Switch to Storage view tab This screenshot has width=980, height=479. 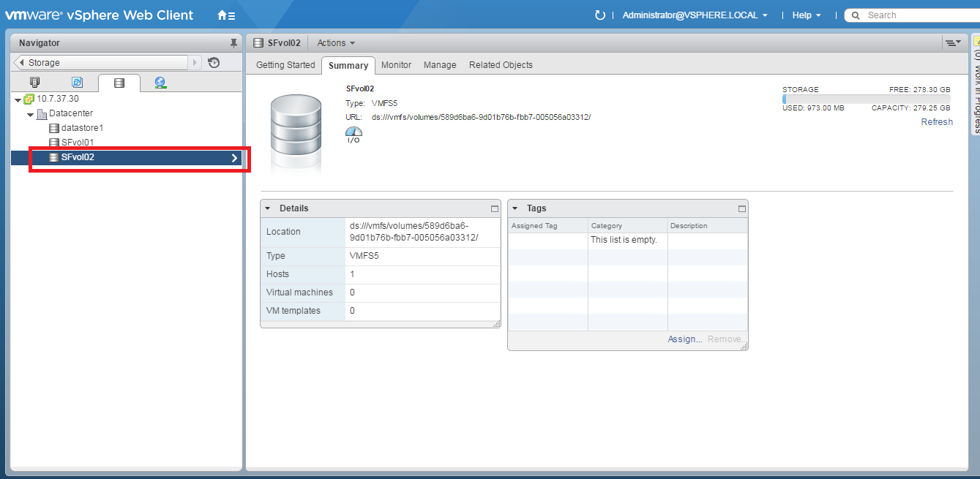119,83
